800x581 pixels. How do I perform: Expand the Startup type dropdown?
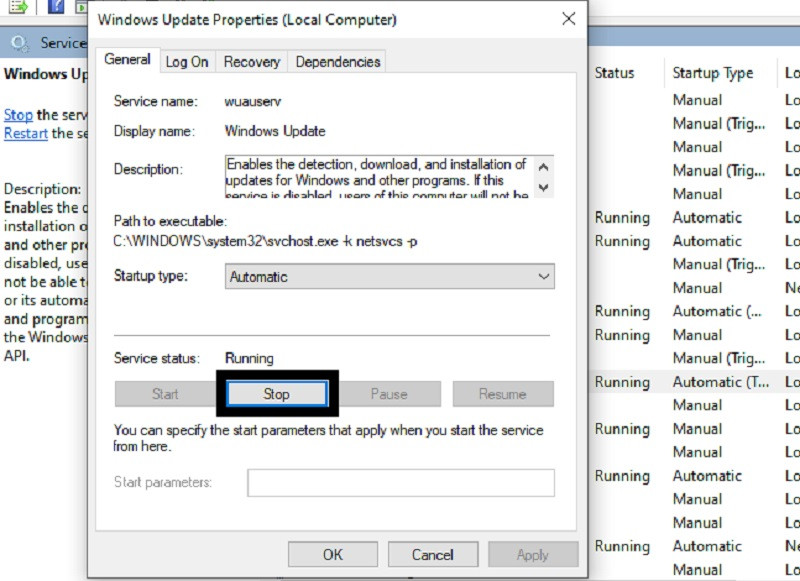[390, 276]
